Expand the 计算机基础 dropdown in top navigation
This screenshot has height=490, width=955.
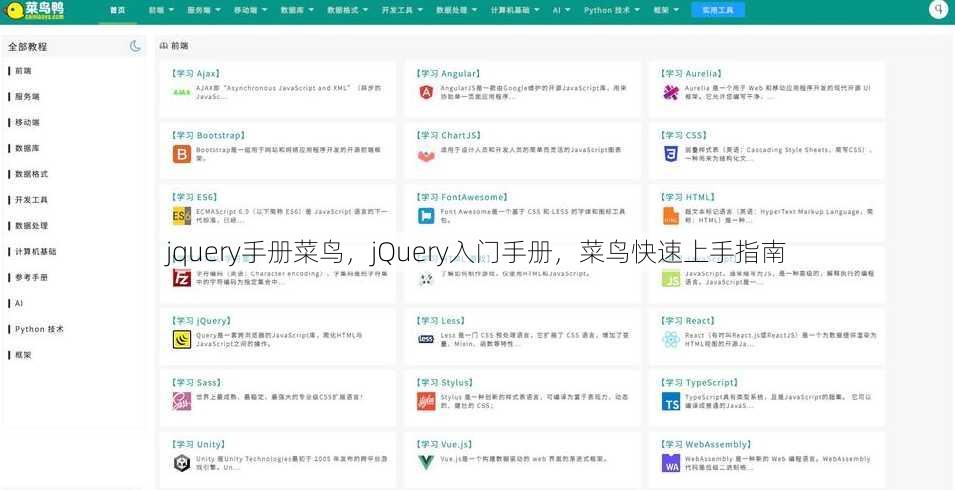pyautogui.click(x=514, y=10)
